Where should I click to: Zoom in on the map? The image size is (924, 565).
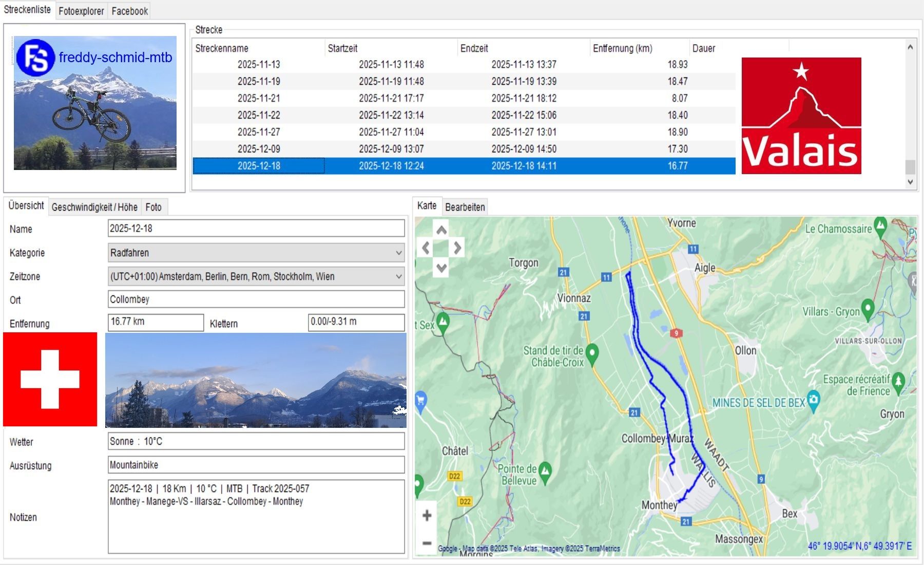[427, 515]
